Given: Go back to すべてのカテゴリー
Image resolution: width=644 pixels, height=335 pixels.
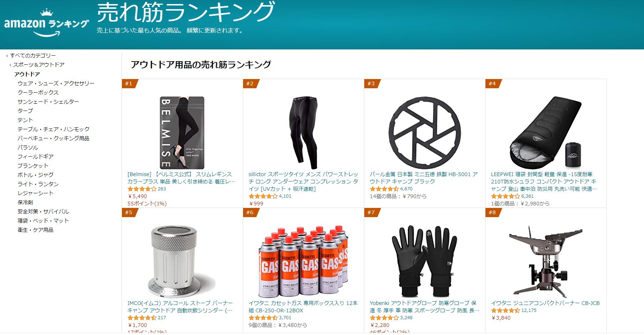Looking at the screenshot, I should (33, 56).
